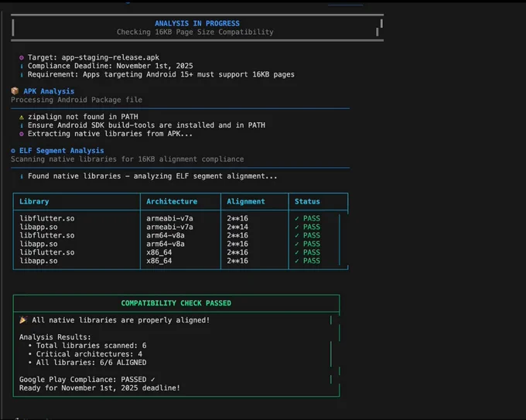Image resolution: width=526 pixels, height=420 pixels.
Task: Click the 'ELF Segment Analysis' section title
Action: (62, 151)
